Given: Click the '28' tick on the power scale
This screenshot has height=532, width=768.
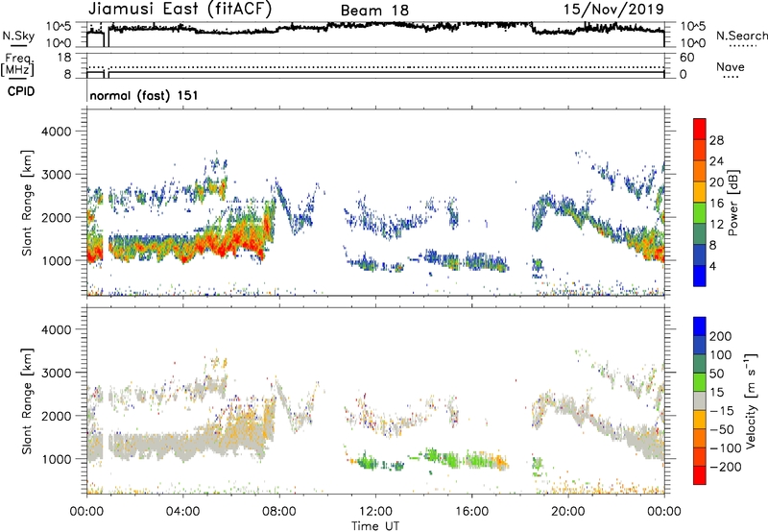Looking at the screenshot, I should pos(716,140).
